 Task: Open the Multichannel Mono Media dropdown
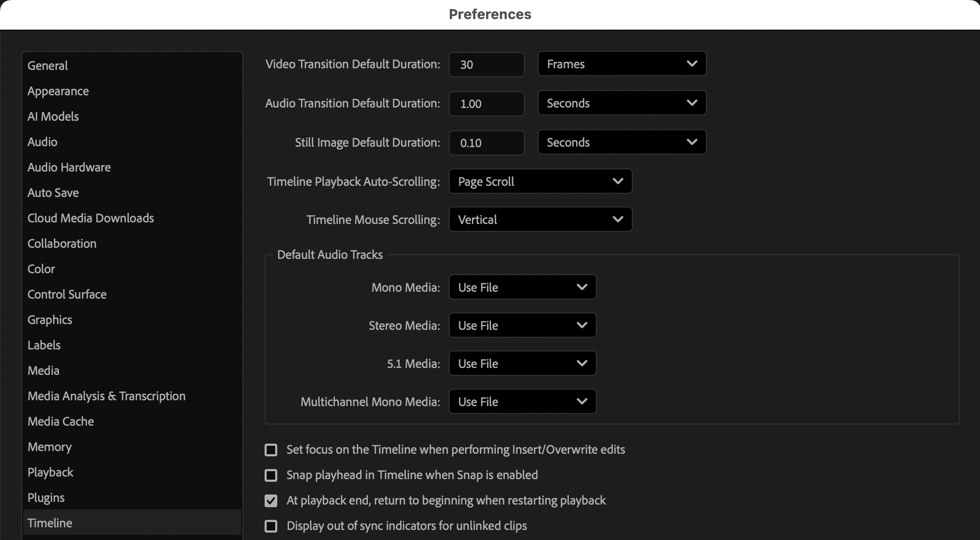point(522,402)
